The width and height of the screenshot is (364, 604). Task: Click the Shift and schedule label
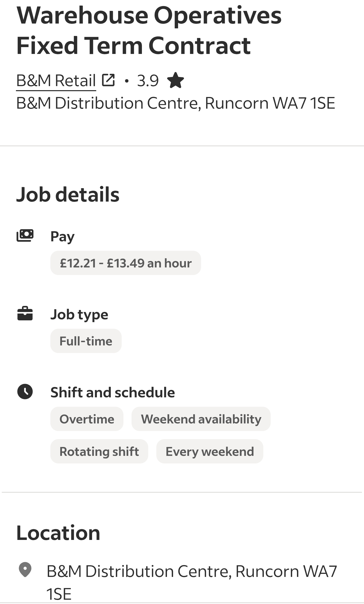(x=113, y=392)
